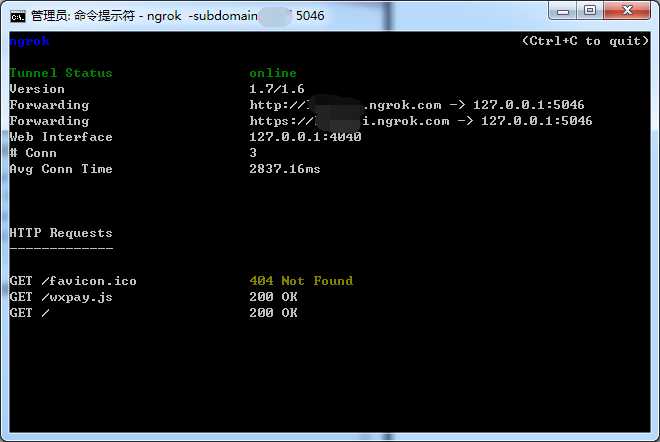Click the '200 OK' status for wxpay.js

[x=273, y=297]
